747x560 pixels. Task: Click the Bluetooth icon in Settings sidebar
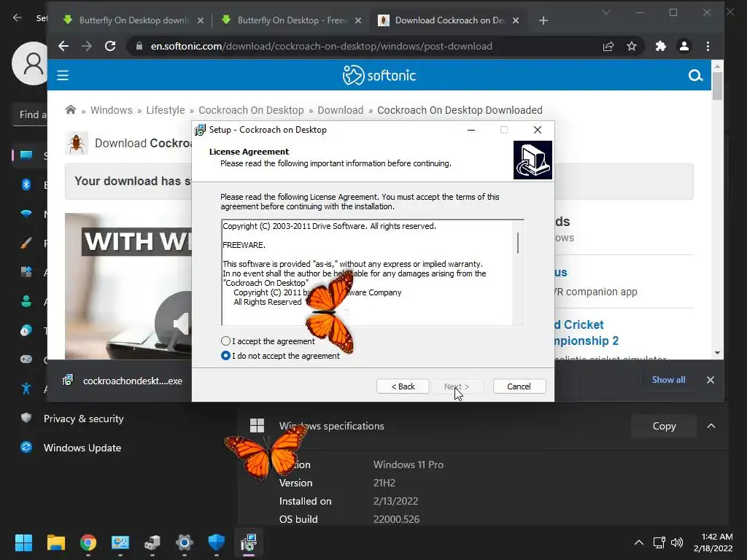(x=26, y=184)
